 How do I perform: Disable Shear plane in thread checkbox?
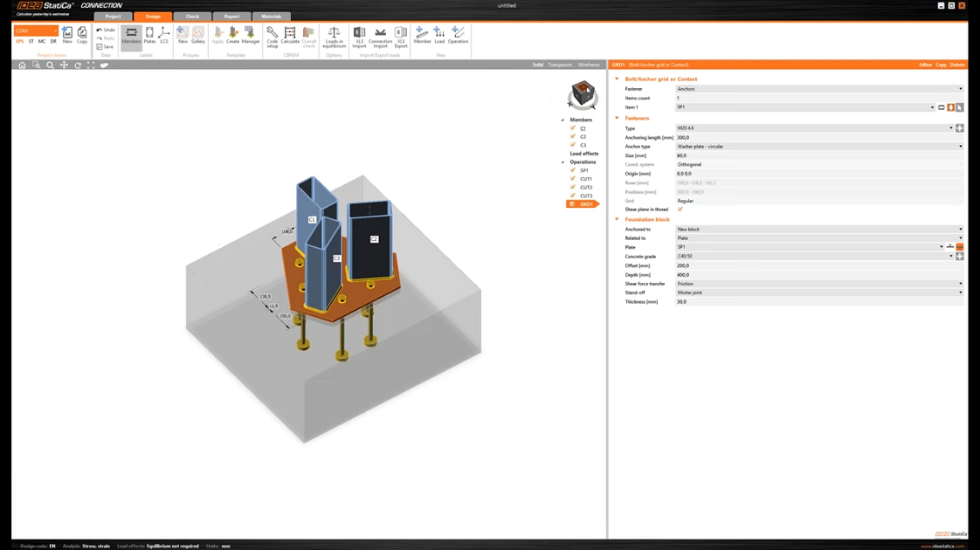(680, 210)
